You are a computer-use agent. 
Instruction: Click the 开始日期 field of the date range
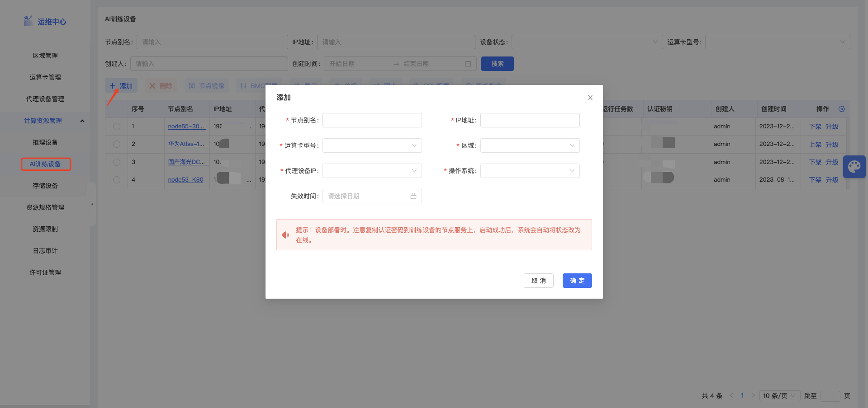point(357,64)
